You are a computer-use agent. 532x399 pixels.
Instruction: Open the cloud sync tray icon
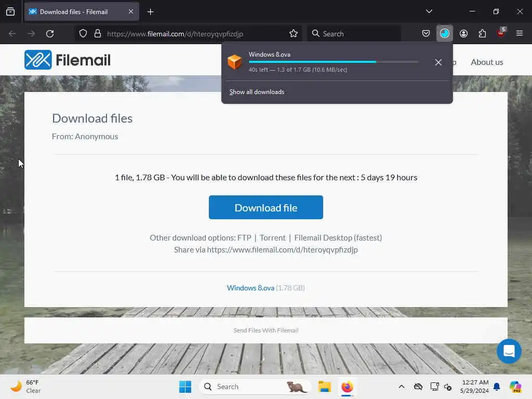click(x=418, y=387)
